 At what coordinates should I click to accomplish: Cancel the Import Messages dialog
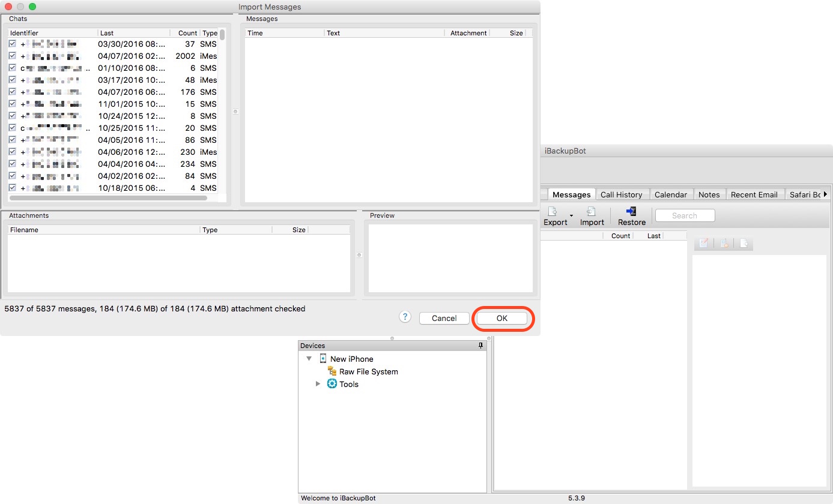tap(444, 318)
